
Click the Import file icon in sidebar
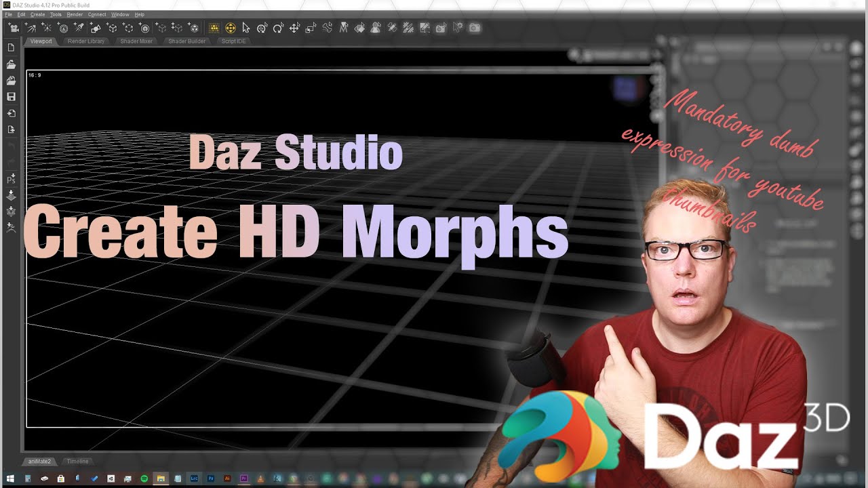point(11,113)
